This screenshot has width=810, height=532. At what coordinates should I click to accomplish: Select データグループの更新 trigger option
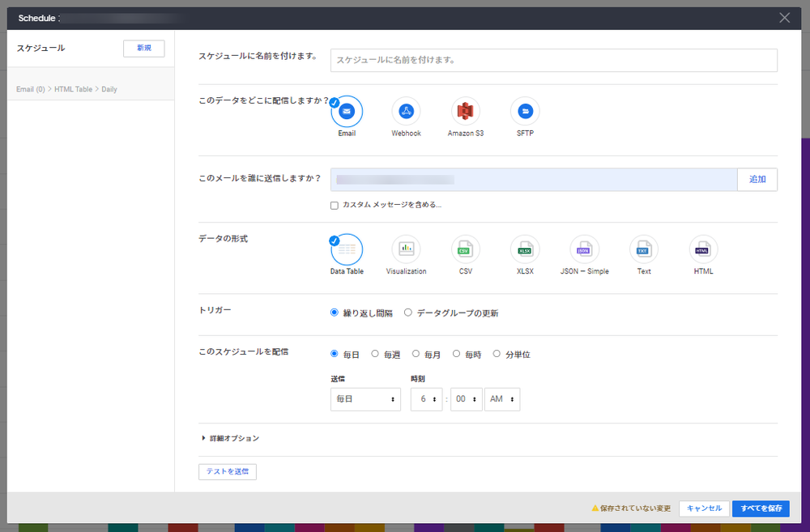pyautogui.click(x=408, y=313)
